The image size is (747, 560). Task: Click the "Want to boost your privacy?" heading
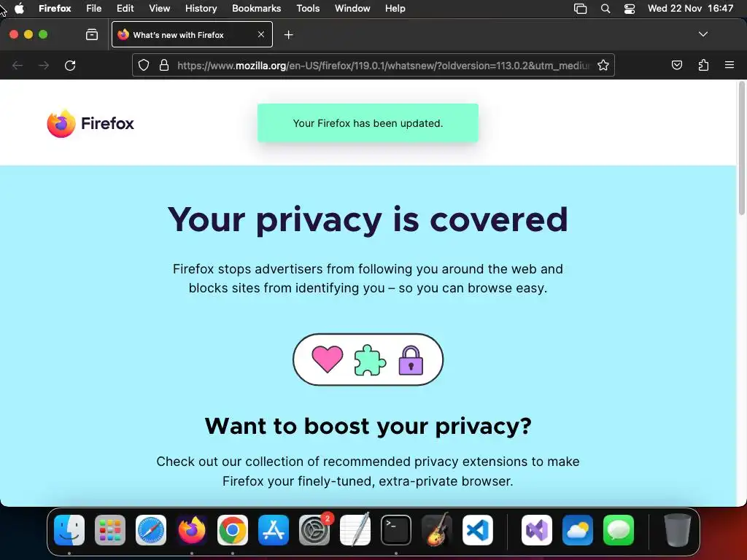[368, 426]
